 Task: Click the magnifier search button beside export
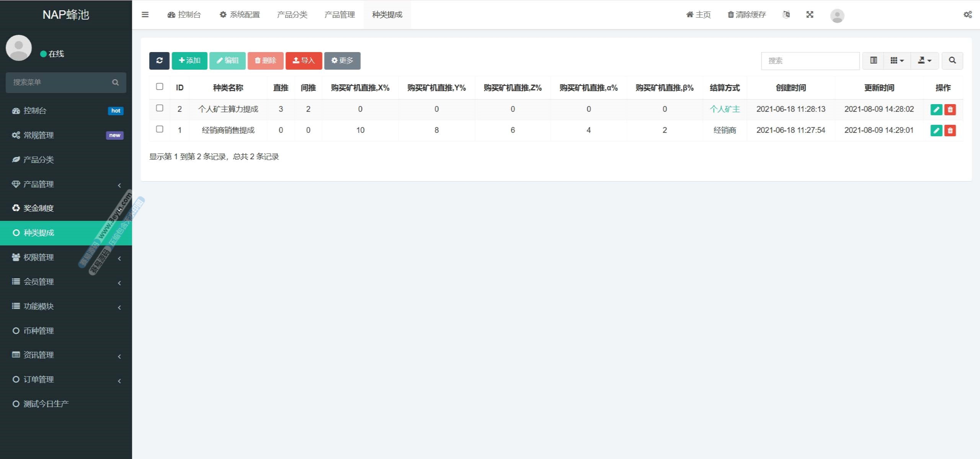click(x=952, y=60)
